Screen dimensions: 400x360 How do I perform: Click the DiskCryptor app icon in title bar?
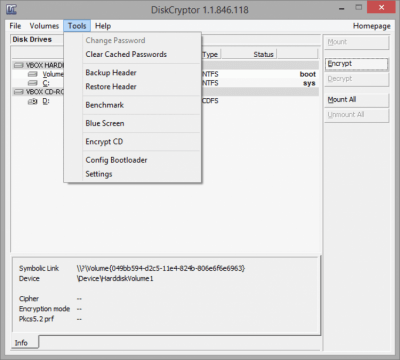coord(12,9)
